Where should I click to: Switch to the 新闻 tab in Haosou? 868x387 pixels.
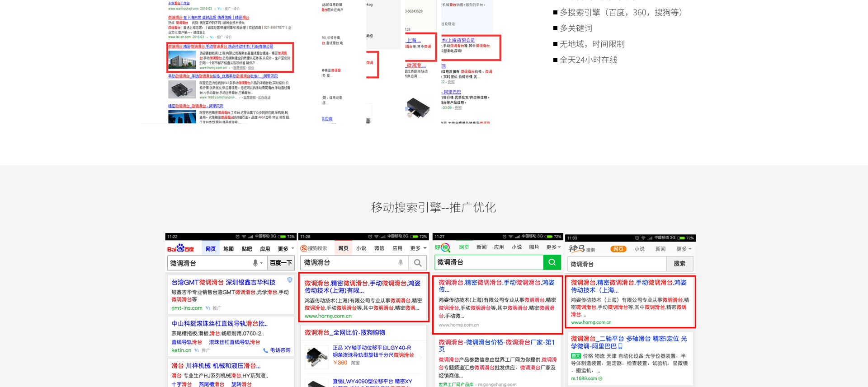[481, 247]
